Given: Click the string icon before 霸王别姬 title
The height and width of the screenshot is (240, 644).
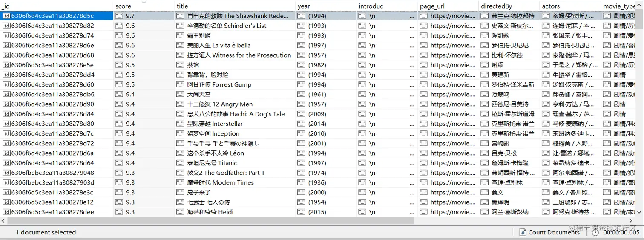Looking at the screenshot, I should tap(180, 35).
